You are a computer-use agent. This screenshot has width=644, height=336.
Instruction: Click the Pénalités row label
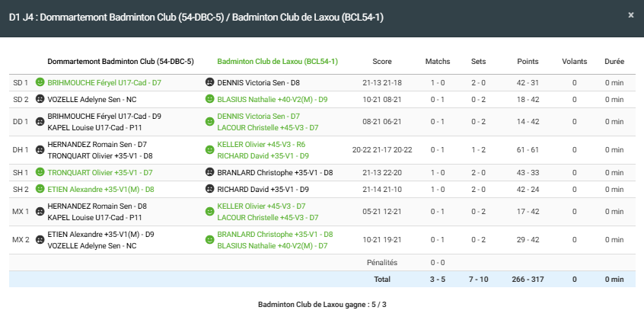click(x=382, y=262)
